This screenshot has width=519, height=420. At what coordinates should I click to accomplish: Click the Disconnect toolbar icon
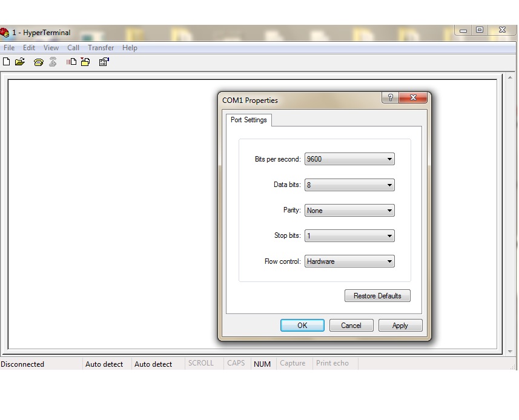pos(53,62)
